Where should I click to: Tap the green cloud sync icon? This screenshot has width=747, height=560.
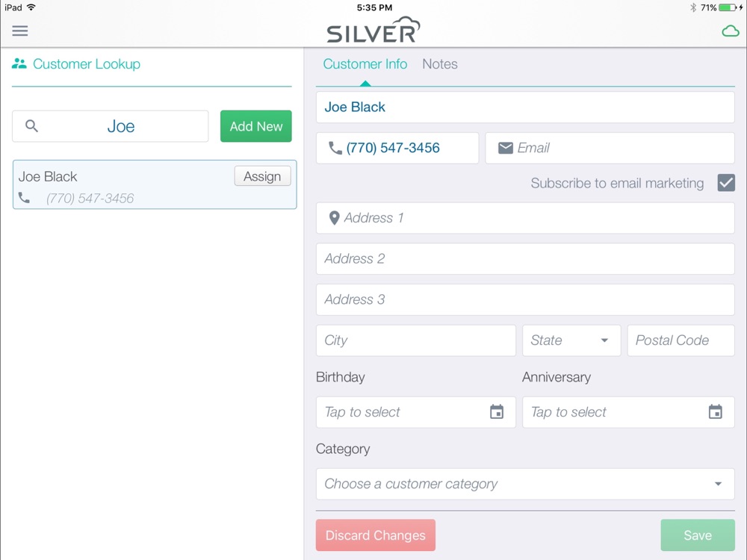(x=731, y=32)
